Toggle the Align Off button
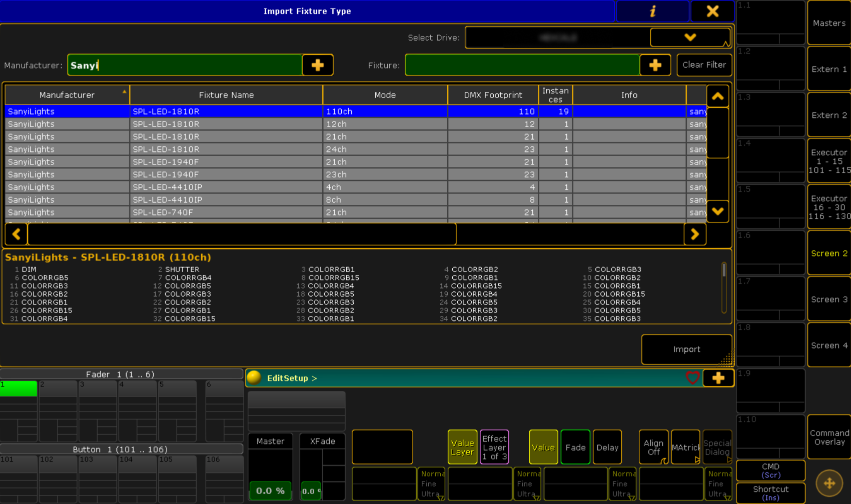Viewport: 851px width, 504px height. (653, 447)
